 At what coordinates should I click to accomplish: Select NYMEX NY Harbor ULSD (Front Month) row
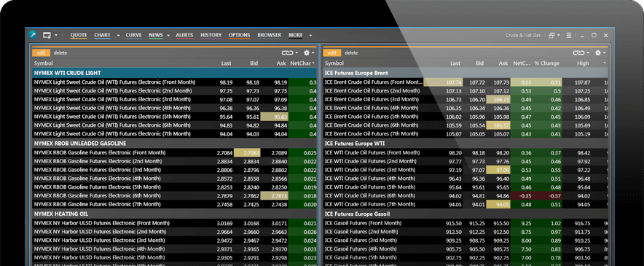coord(175,223)
